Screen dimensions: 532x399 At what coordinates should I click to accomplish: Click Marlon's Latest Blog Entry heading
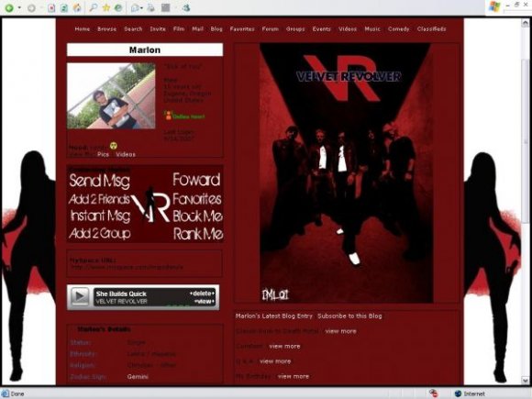point(274,316)
